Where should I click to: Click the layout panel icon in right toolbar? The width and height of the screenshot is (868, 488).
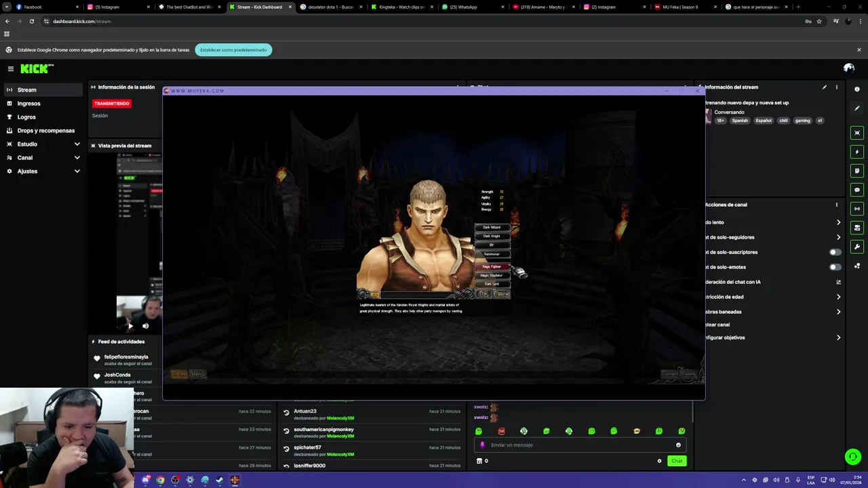click(x=857, y=228)
